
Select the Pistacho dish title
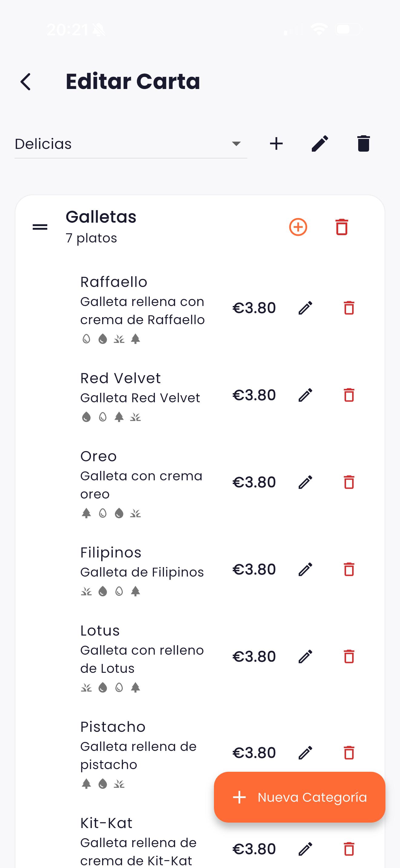click(113, 727)
